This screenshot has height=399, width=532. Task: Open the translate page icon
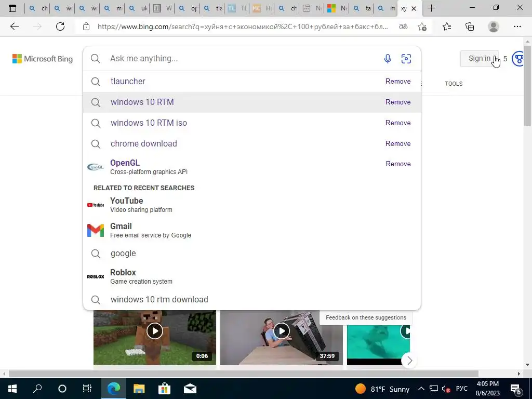click(x=403, y=26)
